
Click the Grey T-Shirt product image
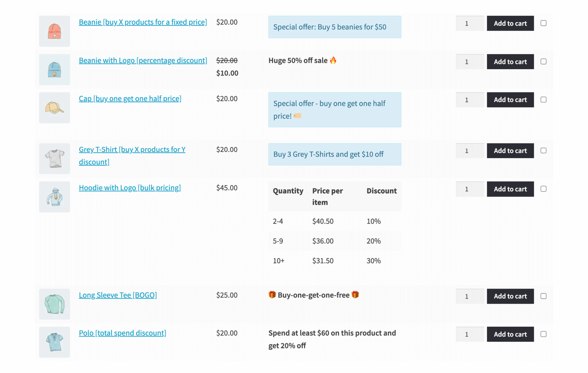54,159
